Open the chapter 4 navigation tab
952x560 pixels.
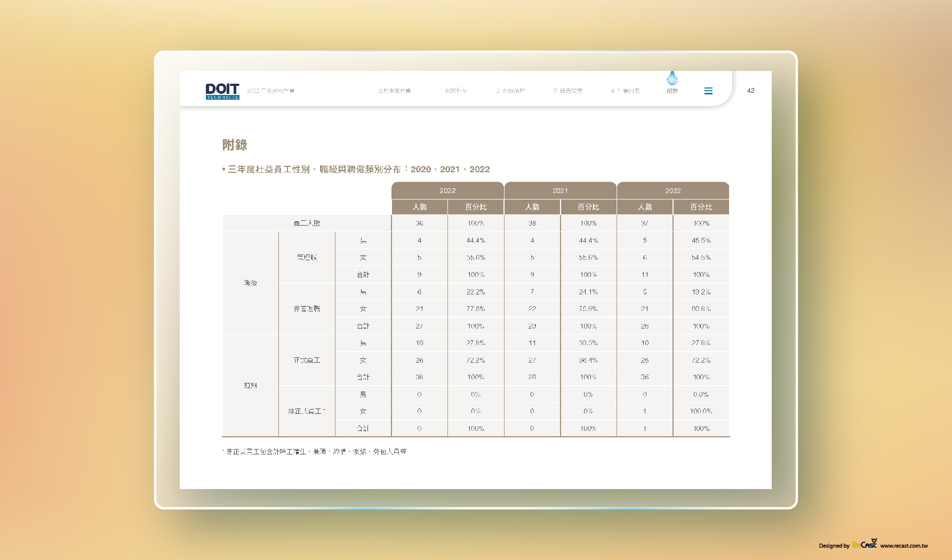click(x=625, y=91)
